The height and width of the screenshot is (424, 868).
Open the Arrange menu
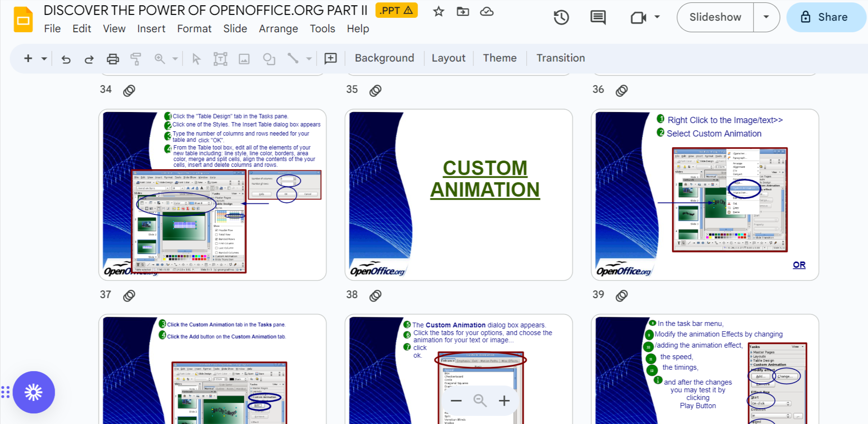tap(278, 29)
